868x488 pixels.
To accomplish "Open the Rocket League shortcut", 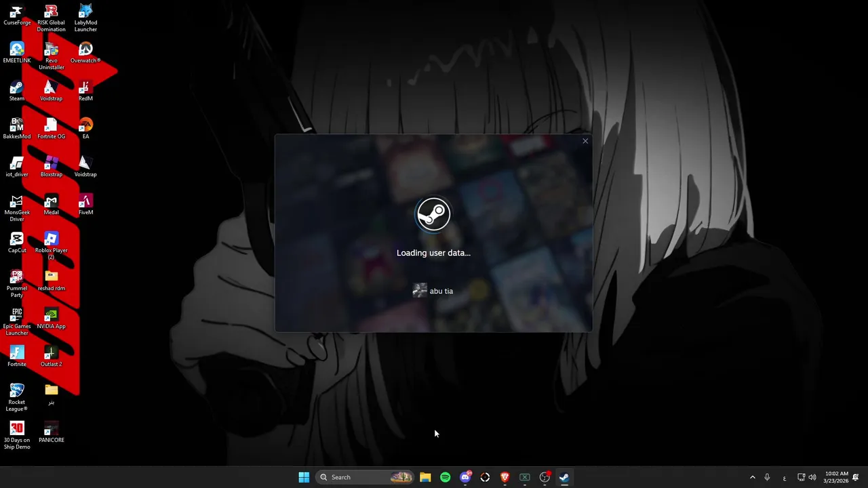I will (17, 398).
